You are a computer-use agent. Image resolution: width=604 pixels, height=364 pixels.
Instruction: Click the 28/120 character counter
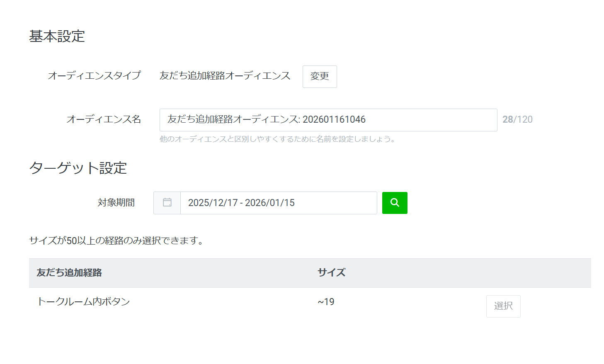(517, 120)
